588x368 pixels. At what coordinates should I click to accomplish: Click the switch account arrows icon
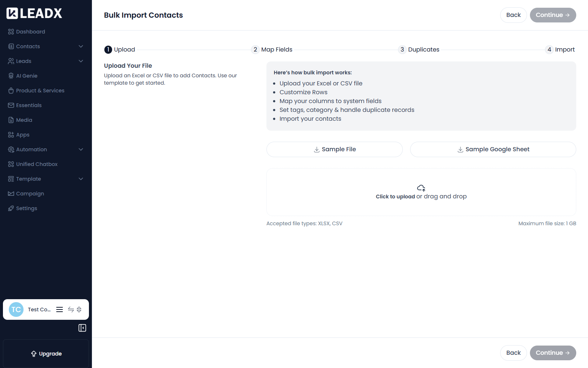click(71, 309)
